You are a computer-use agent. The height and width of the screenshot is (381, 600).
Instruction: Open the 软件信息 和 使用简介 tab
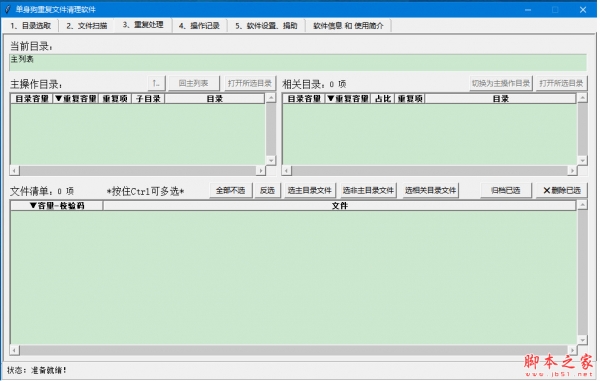[x=348, y=26]
